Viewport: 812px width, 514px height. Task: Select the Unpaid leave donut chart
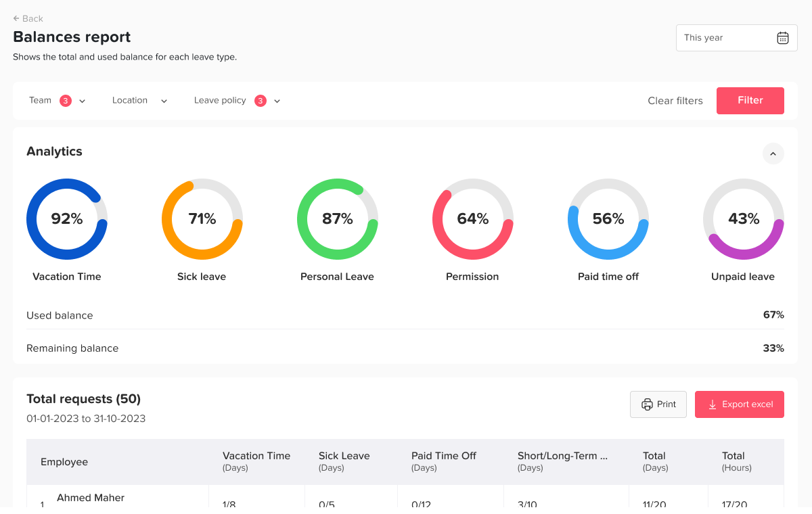click(x=743, y=219)
